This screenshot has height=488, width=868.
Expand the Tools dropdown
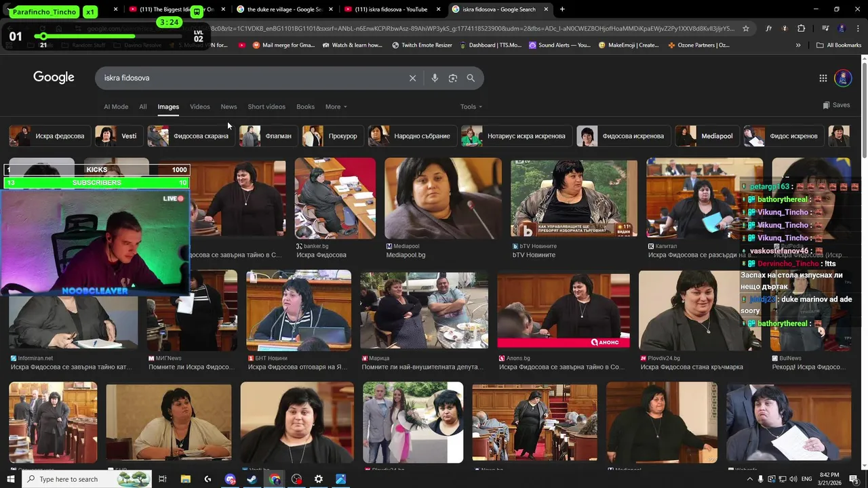pyautogui.click(x=471, y=106)
